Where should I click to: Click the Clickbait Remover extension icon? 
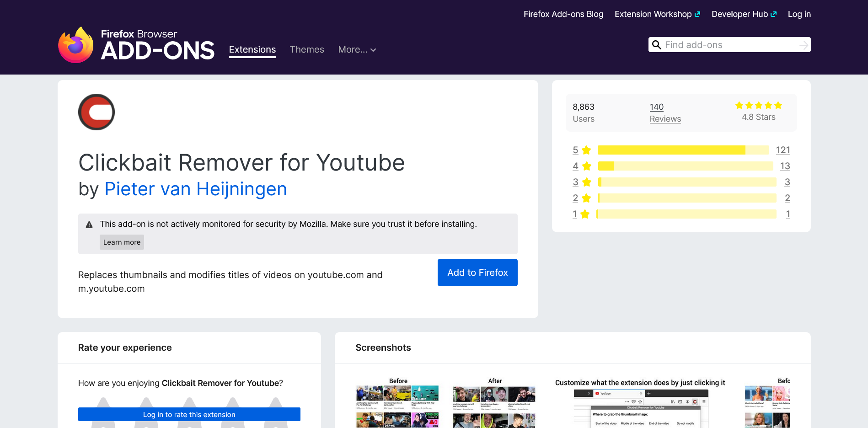(96, 112)
